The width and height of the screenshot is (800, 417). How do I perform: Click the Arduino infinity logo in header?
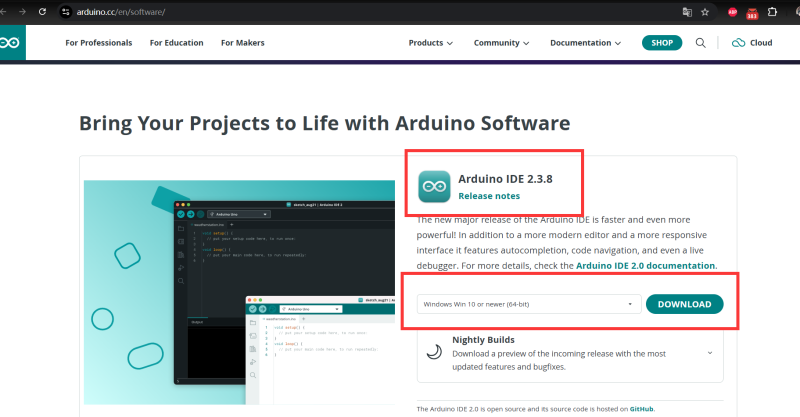click(11, 43)
